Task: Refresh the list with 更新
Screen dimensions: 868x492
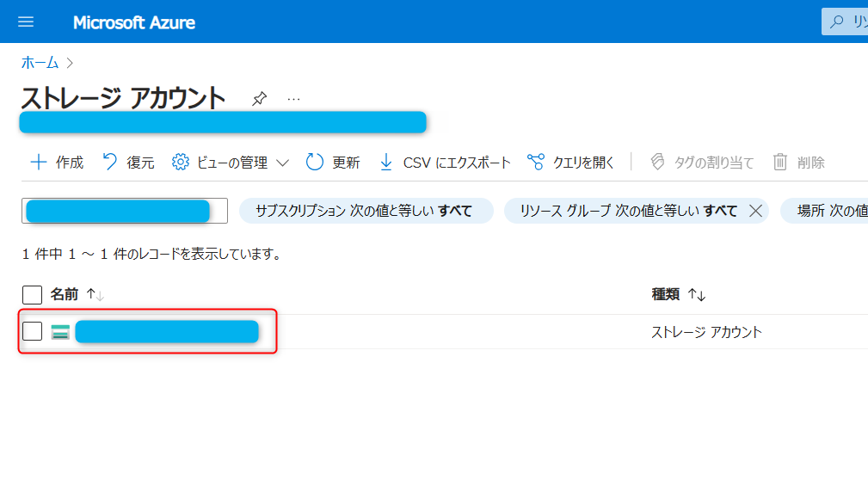Action: (x=333, y=163)
